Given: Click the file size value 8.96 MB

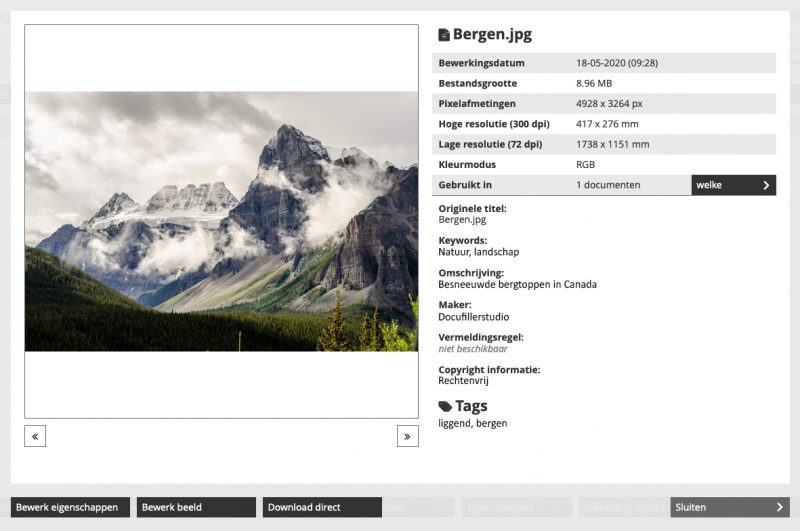Looking at the screenshot, I should coord(594,83).
